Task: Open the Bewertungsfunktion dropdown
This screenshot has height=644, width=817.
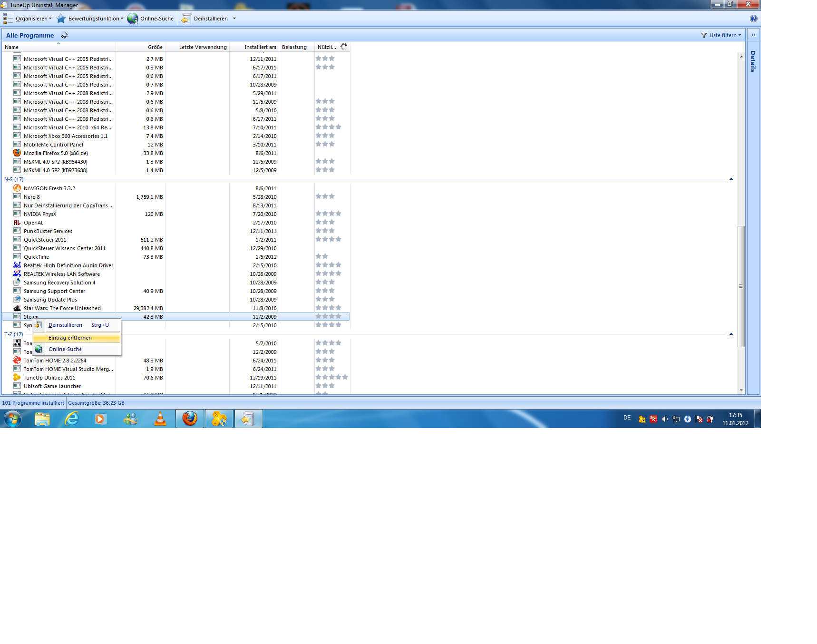Action: coord(96,19)
